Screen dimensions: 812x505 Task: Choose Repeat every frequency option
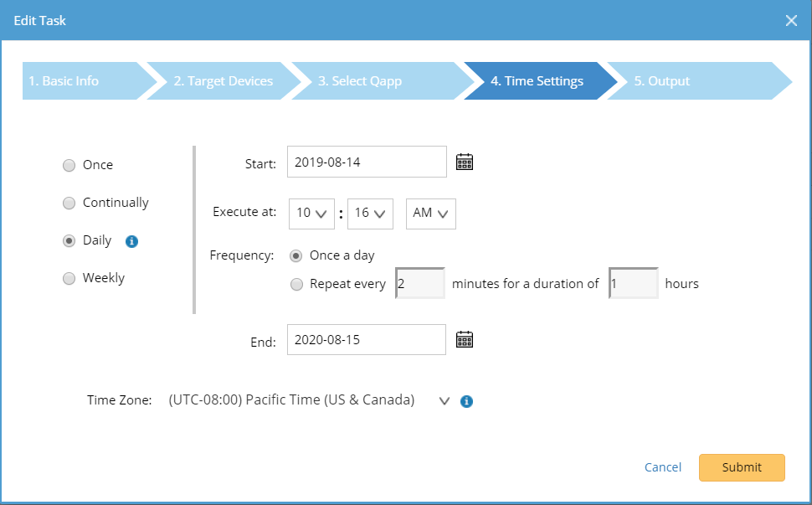coord(296,285)
